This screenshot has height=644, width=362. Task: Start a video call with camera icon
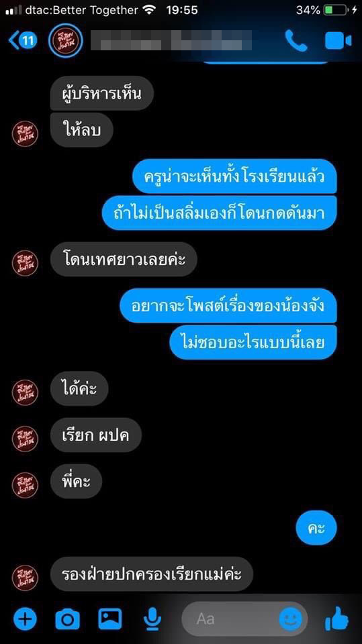pyautogui.click(x=338, y=41)
